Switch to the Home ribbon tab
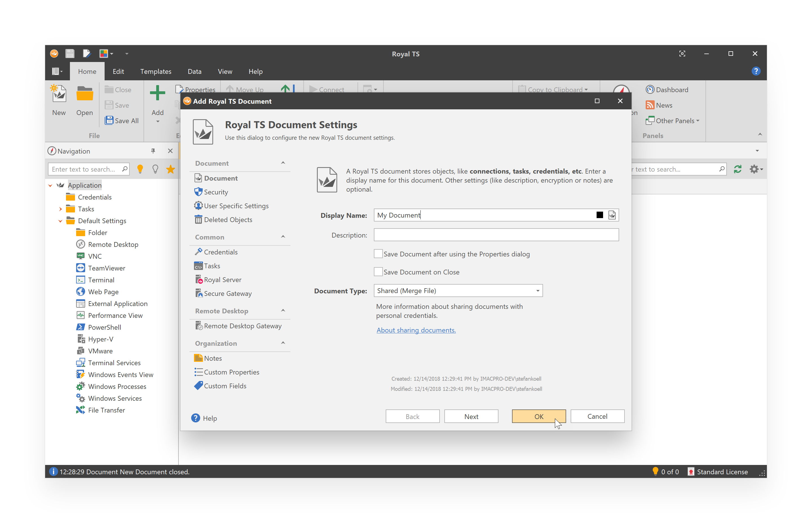812x523 pixels. 87,71
